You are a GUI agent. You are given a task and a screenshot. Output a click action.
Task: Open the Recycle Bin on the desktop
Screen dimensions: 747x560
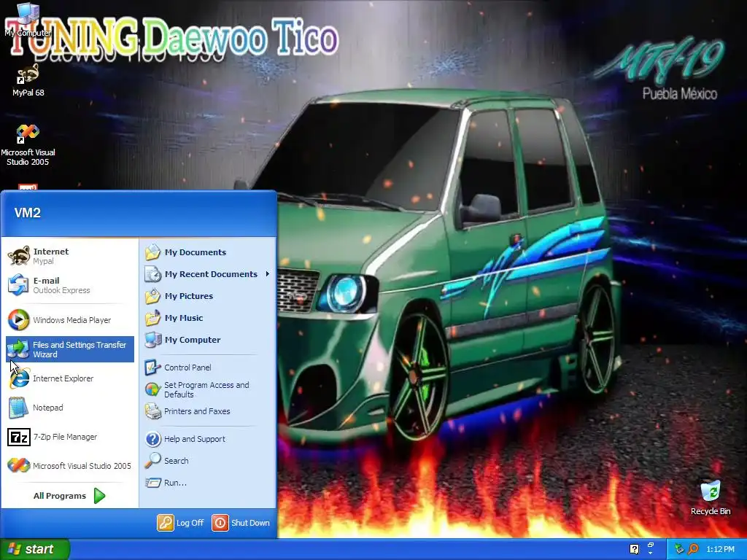(x=711, y=498)
